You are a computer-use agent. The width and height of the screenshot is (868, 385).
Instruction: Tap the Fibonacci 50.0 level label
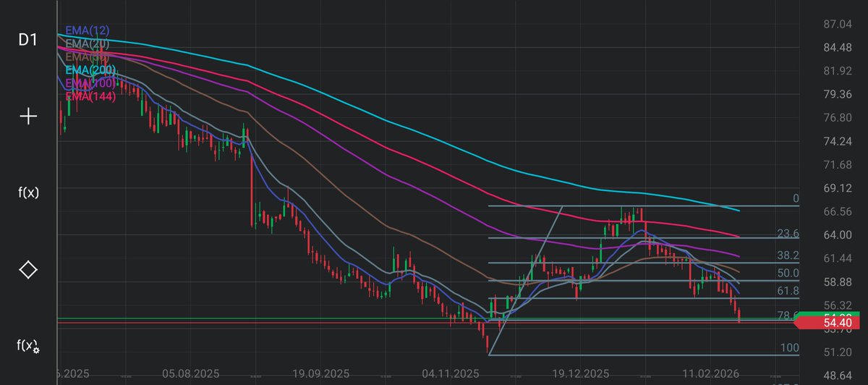coord(788,273)
